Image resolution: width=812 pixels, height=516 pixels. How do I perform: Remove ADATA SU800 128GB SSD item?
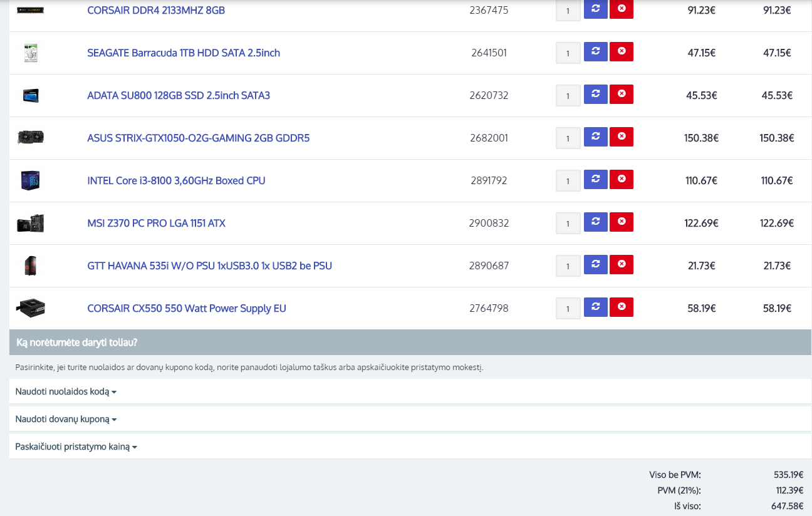(622, 94)
